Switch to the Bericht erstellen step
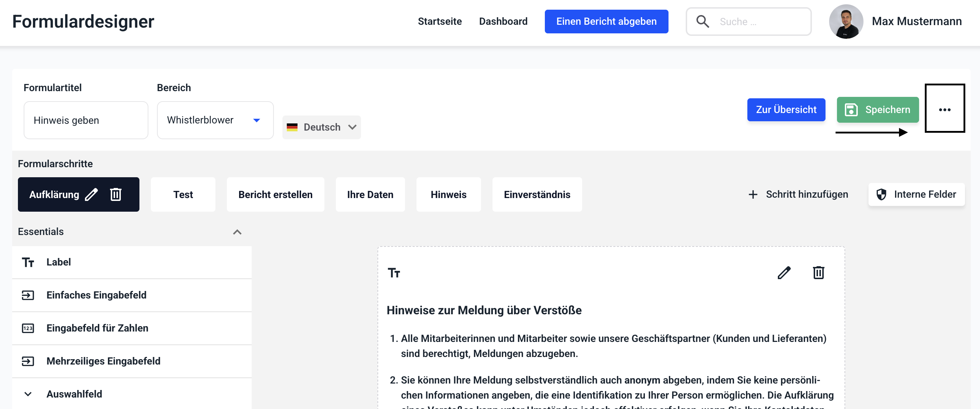 (275, 194)
